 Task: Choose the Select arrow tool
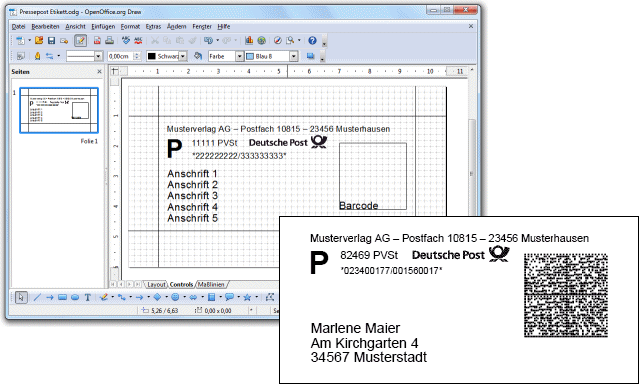pos(21,297)
